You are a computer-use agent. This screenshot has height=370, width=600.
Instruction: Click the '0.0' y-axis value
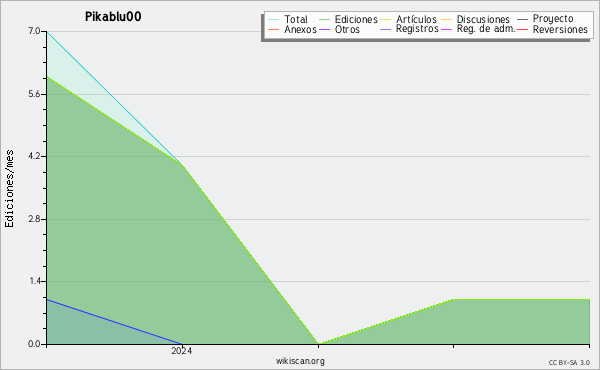click(34, 344)
